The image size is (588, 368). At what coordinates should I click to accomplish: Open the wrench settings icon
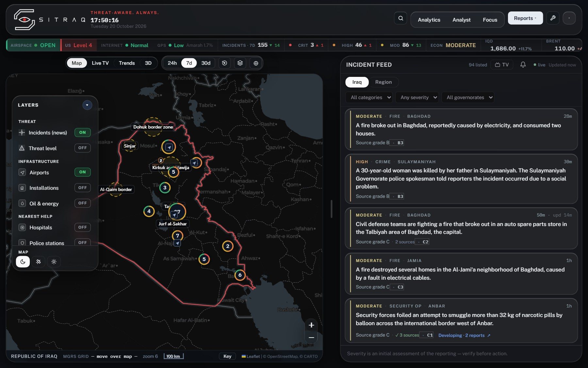(553, 18)
